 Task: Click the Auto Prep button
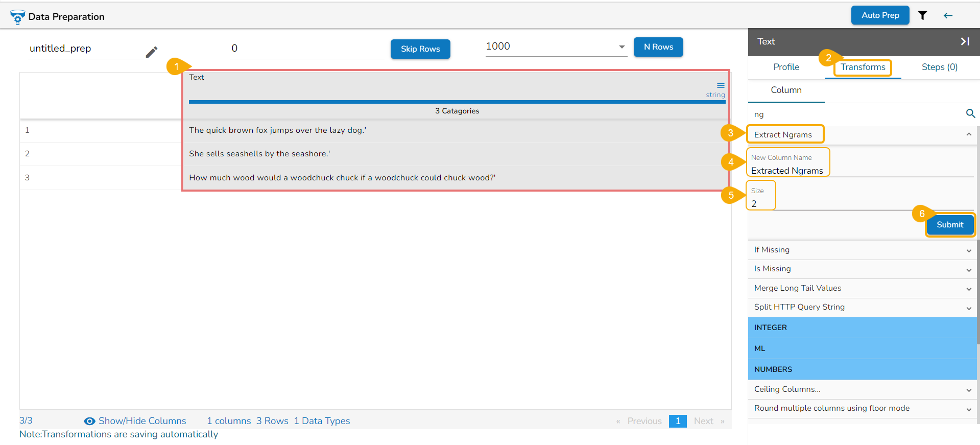point(880,15)
